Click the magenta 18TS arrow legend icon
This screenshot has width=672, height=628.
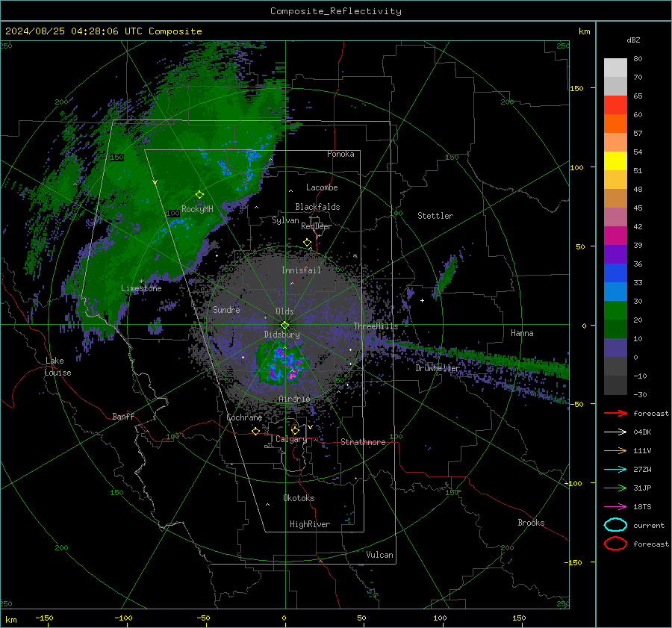[x=615, y=507]
